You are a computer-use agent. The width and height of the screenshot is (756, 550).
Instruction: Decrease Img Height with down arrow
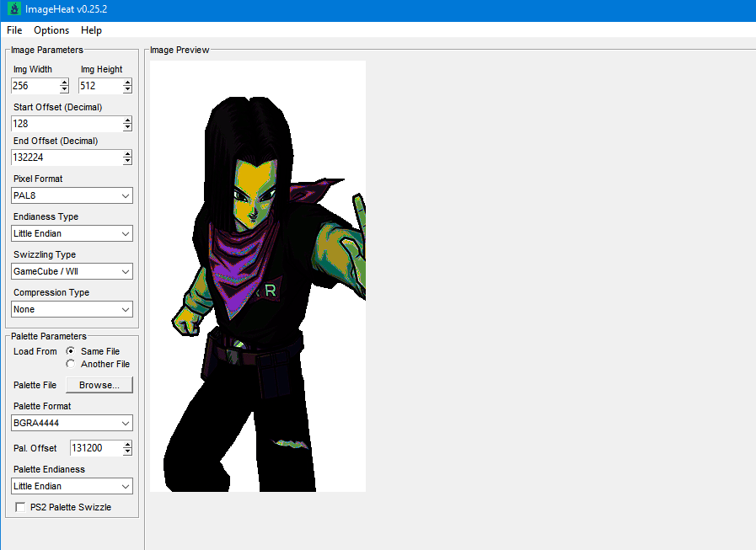coord(127,89)
